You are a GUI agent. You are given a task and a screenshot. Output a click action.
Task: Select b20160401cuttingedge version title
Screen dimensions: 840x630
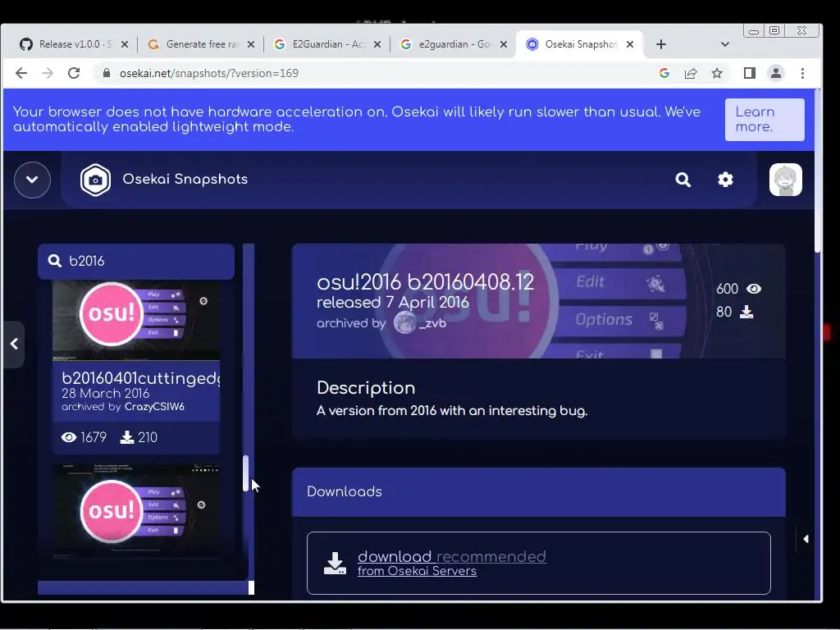pyautogui.click(x=141, y=378)
